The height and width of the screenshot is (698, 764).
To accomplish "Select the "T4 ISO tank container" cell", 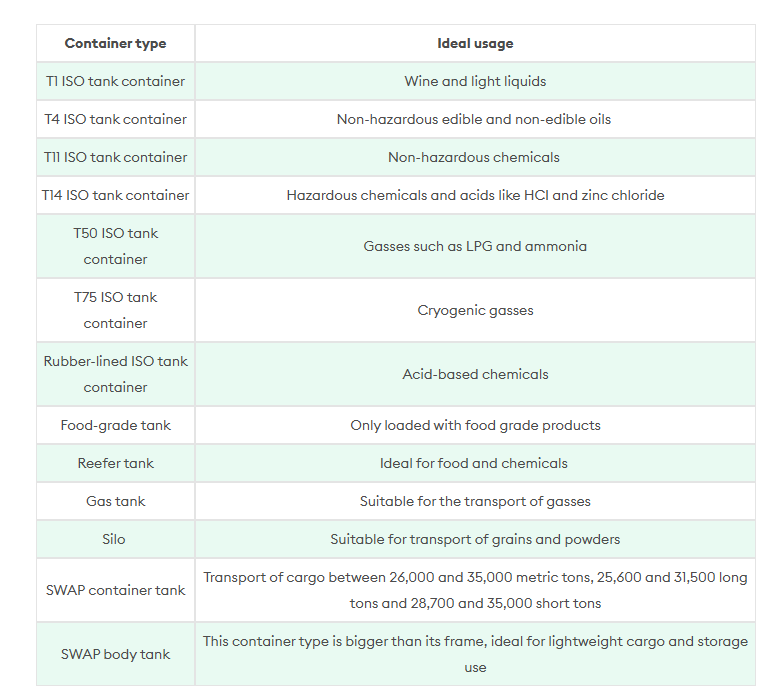I will (x=115, y=119).
